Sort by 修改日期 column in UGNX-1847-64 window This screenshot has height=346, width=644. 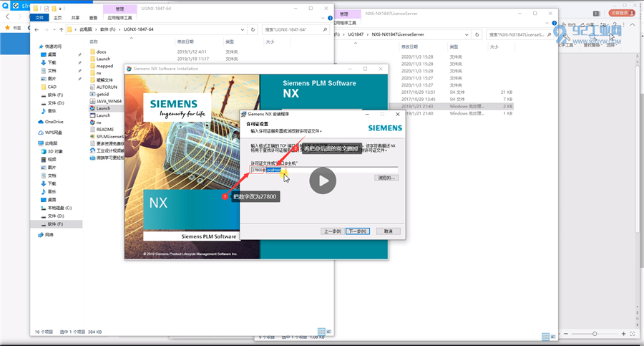(185, 42)
